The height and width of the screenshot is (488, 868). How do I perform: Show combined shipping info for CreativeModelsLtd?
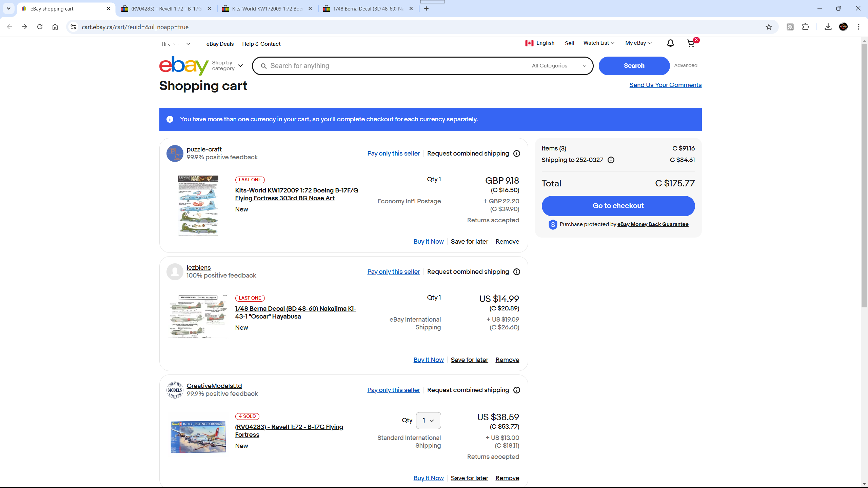pos(517,390)
